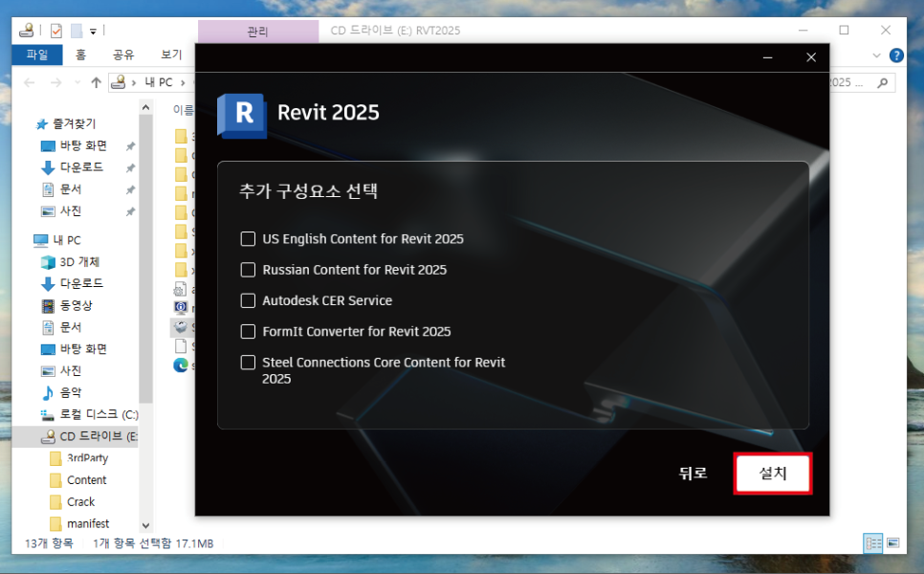
Task: Select the Edge icon file in list
Action: pyautogui.click(x=181, y=365)
